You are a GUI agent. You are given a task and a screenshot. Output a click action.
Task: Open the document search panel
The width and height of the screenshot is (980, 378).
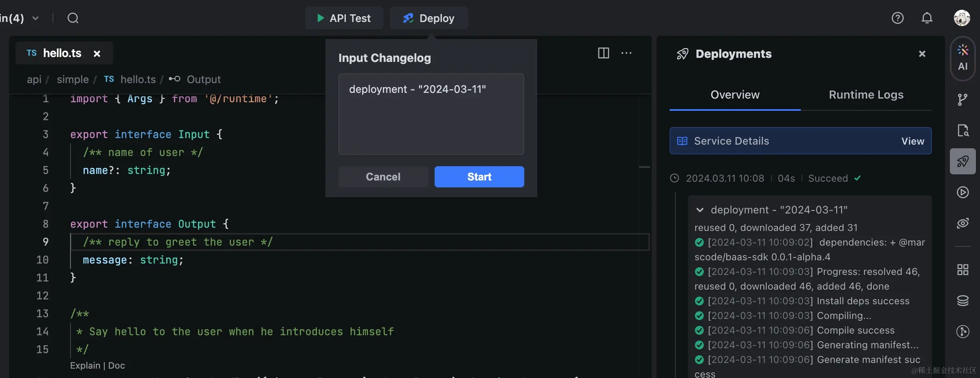click(x=962, y=130)
